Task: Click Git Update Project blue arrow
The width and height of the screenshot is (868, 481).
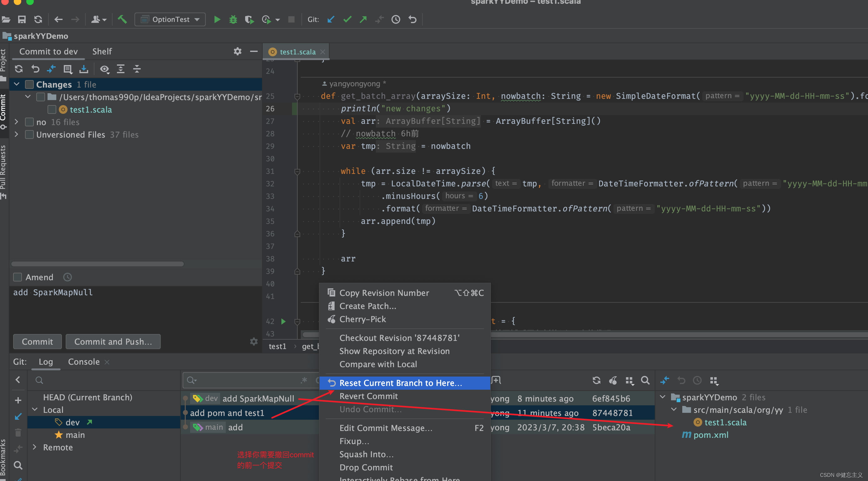Action: pos(331,20)
